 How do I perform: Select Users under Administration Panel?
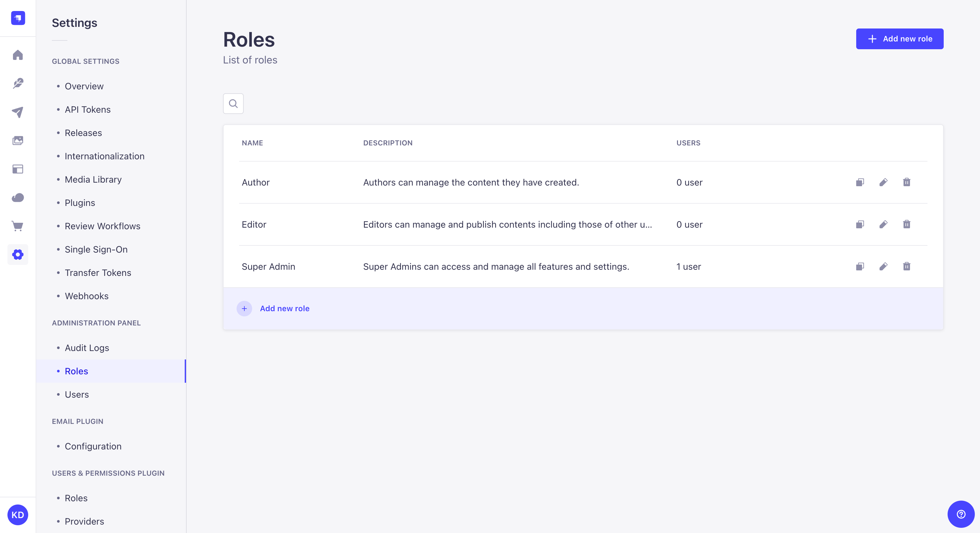(76, 394)
